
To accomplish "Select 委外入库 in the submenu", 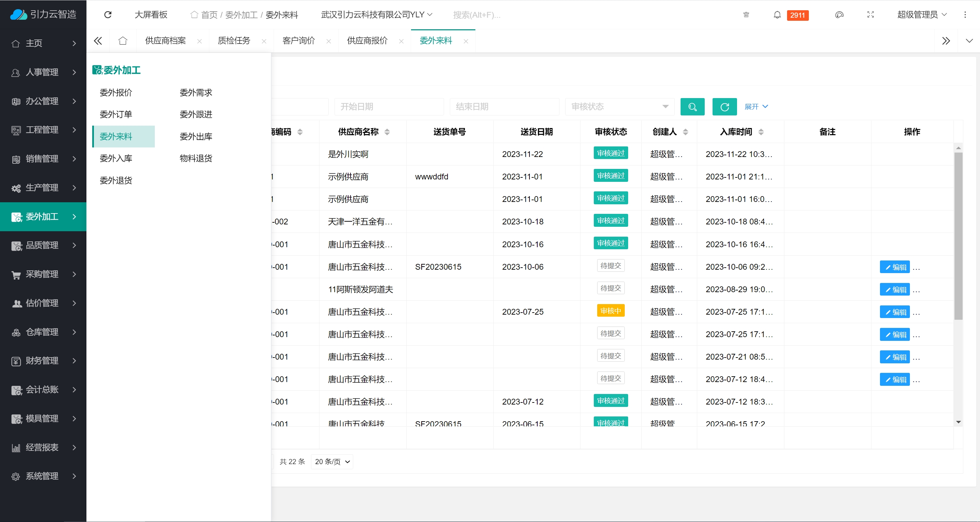I will (x=116, y=158).
